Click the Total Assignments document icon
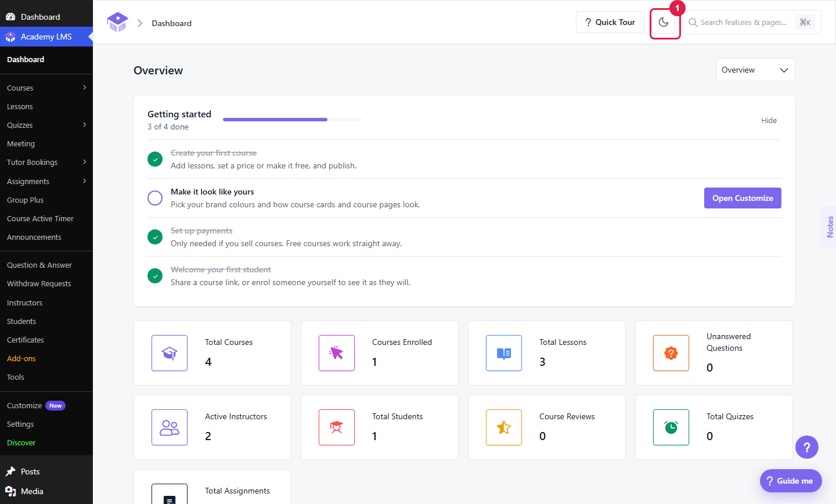This screenshot has height=504, width=836. (170, 494)
